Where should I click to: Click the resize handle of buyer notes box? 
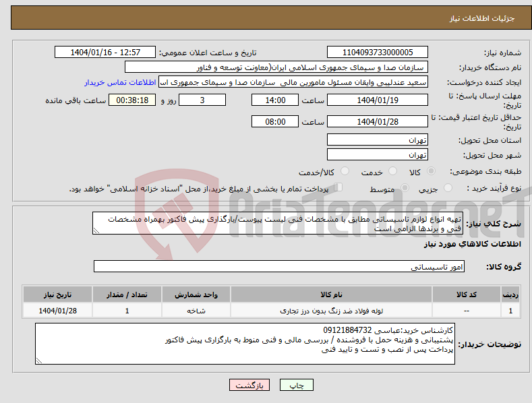coord(38,361)
